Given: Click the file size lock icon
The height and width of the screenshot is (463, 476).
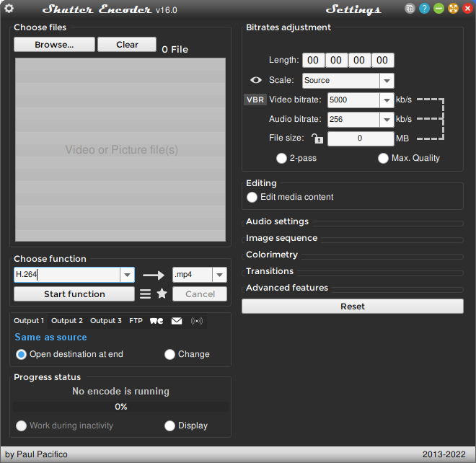Looking at the screenshot, I should [317, 138].
